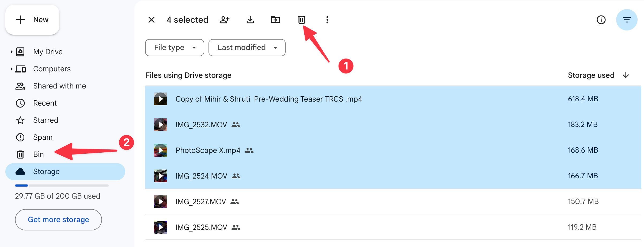Click the storage usage progress bar
This screenshot has height=247, width=644.
pyautogui.click(x=62, y=186)
